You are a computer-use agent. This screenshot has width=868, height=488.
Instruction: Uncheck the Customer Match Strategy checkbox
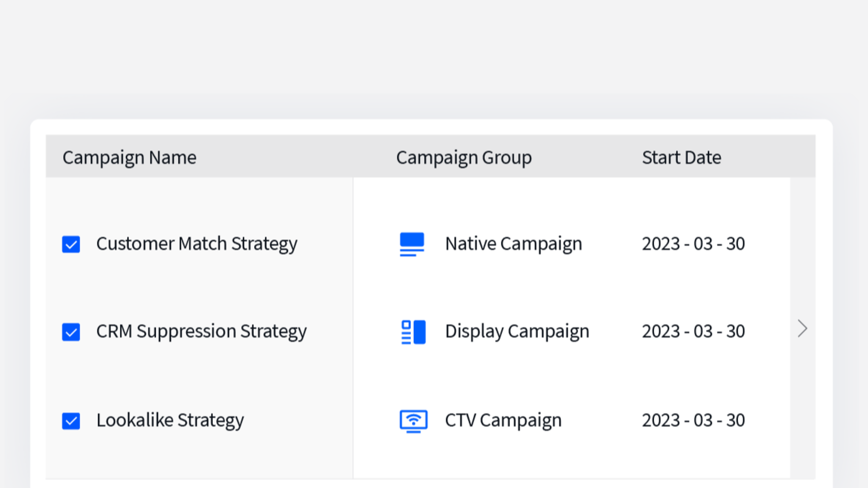71,244
